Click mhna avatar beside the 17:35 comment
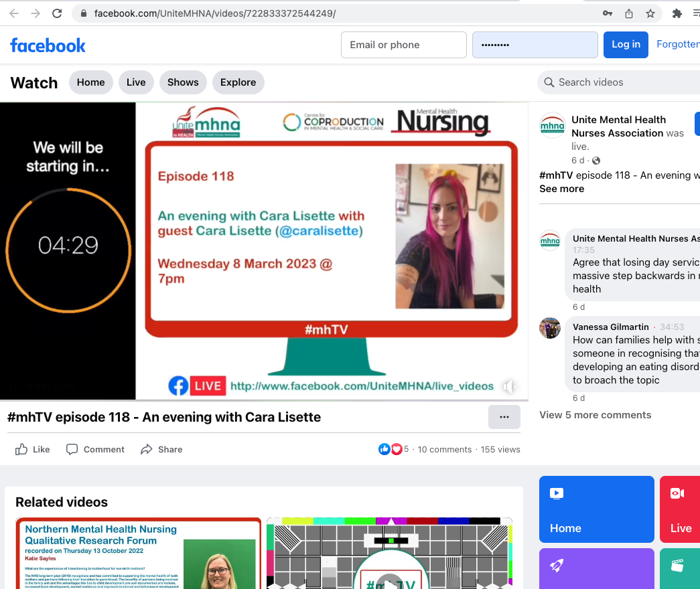Viewport: 700px width, 589px height. click(x=550, y=240)
